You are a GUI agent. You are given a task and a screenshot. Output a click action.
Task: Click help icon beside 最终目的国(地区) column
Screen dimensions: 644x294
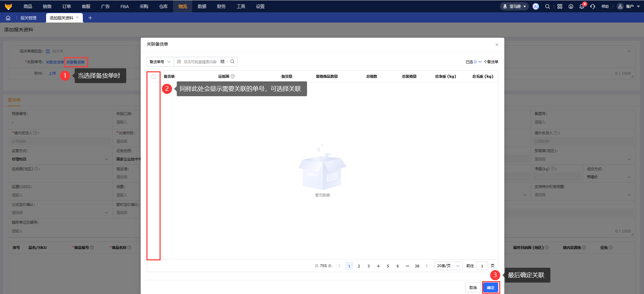point(547,248)
